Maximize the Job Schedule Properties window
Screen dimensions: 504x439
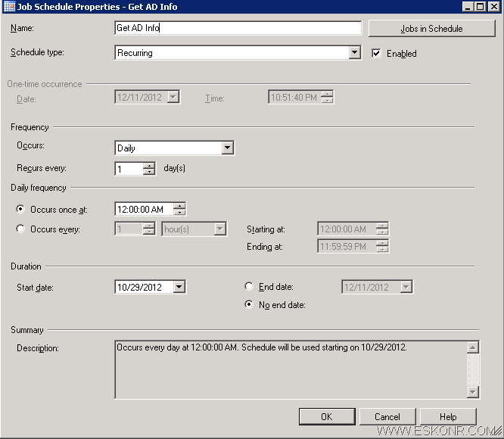(480, 6)
